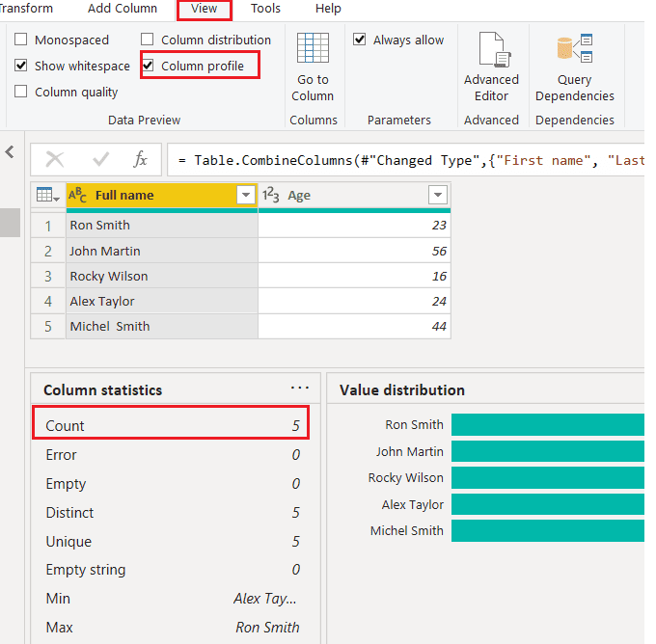Image resolution: width=656 pixels, height=644 pixels.
Task: Select the Age column header
Action: tap(354, 195)
